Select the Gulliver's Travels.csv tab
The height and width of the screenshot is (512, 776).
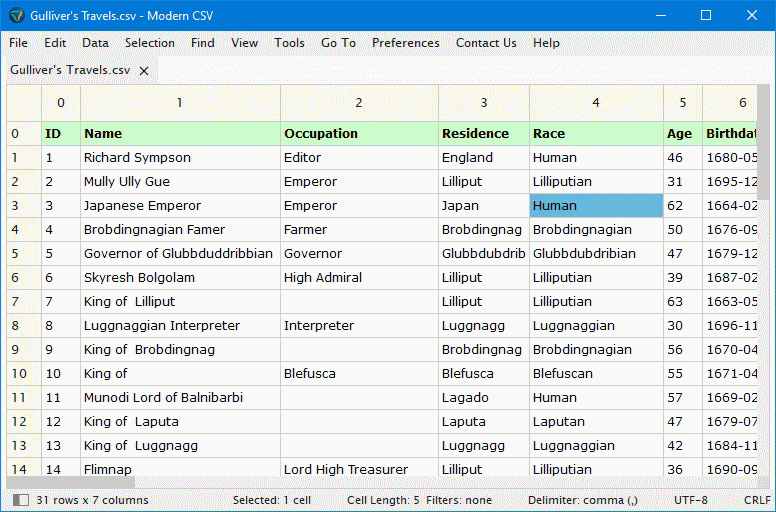pos(70,70)
